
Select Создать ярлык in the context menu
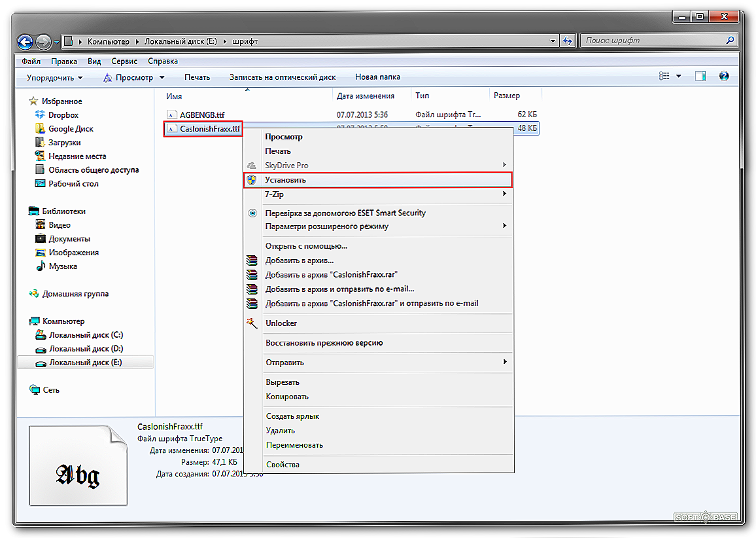click(292, 416)
